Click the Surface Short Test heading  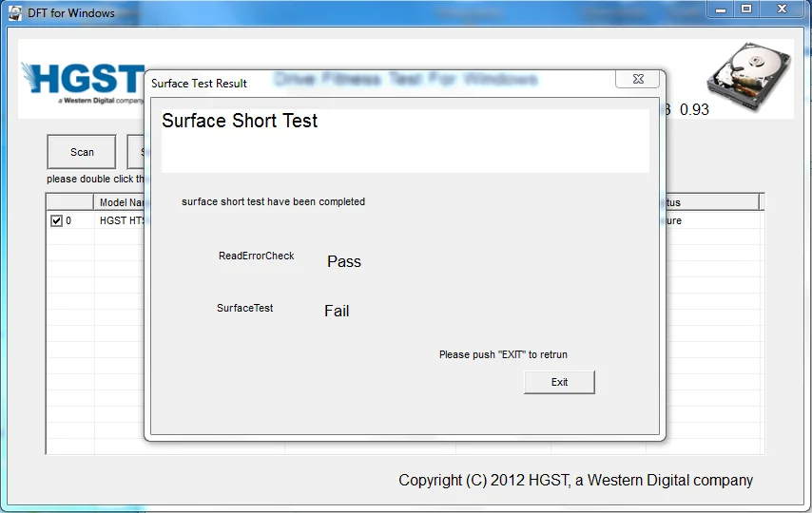point(240,121)
